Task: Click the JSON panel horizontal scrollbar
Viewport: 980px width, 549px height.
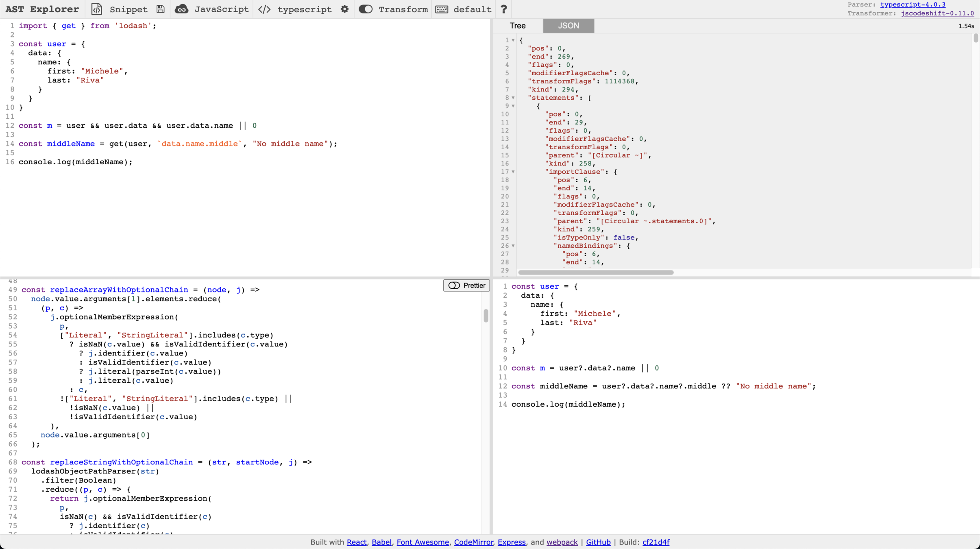Action: tap(596, 272)
